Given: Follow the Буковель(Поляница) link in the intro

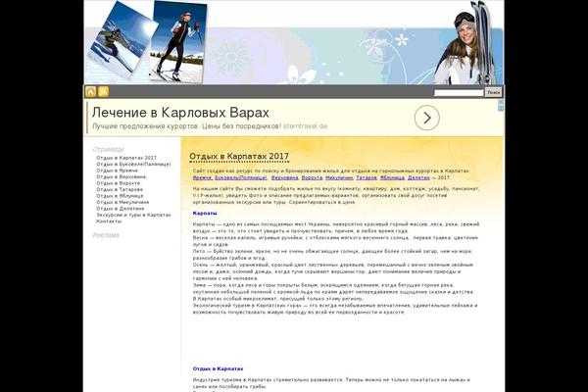Looking at the screenshot, I should 241,177.
